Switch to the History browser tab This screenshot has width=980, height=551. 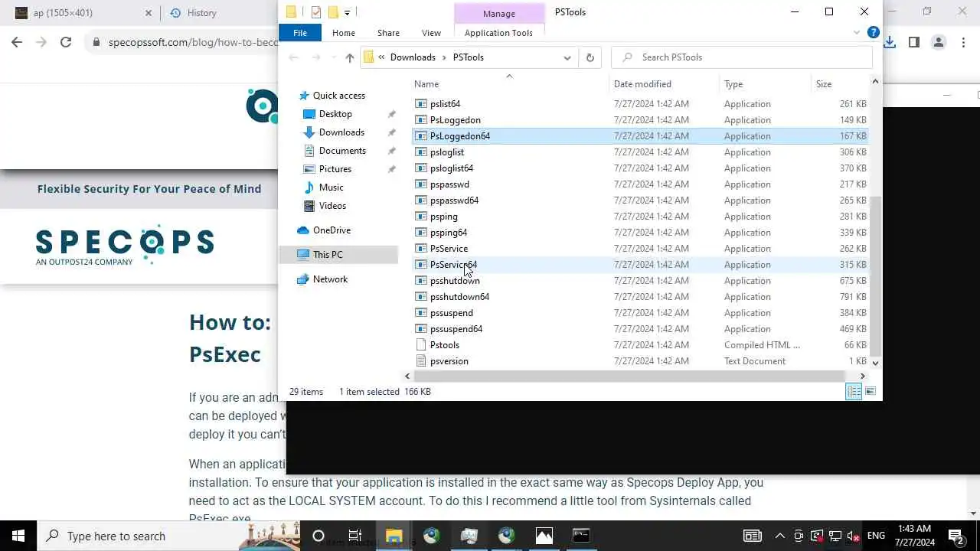(x=202, y=13)
